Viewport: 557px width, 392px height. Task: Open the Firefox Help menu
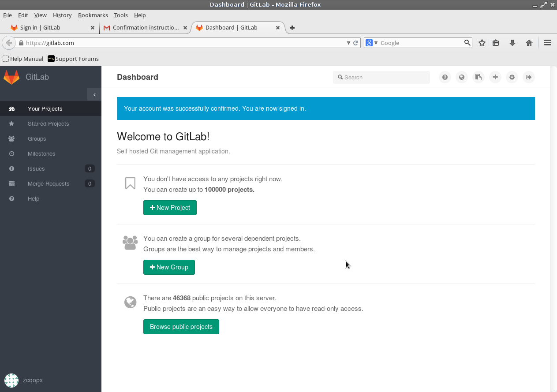click(x=140, y=15)
